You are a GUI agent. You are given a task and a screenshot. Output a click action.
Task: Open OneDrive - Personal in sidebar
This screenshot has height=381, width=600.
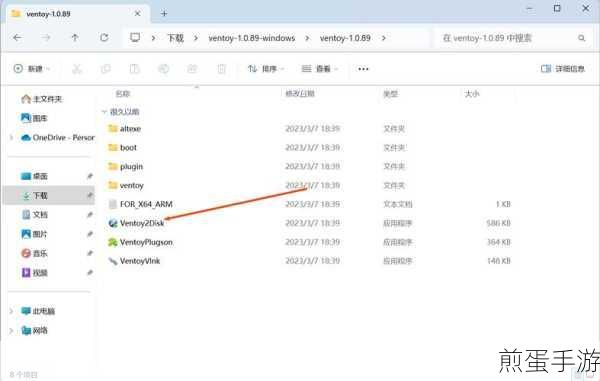(x=57, y=137)
